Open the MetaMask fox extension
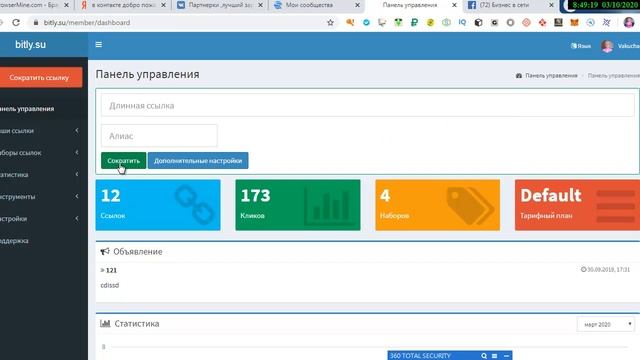Viewport: 640px width, 360px height. click(x=574, y=23)
